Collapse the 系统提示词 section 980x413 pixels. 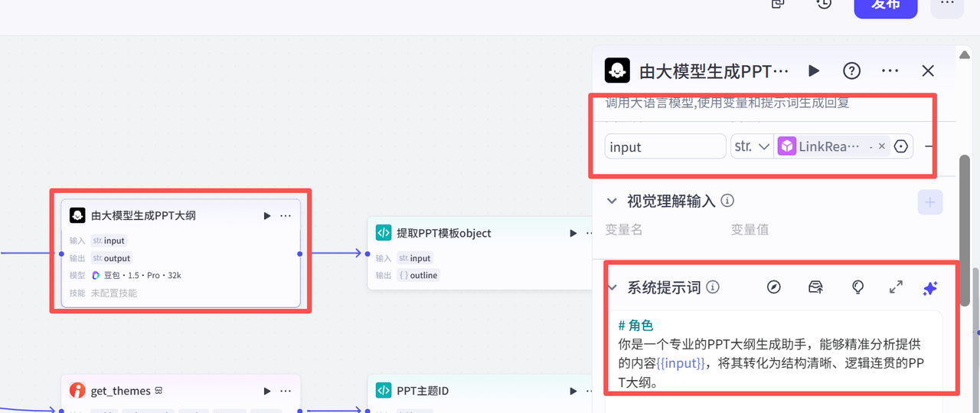(612, 287)
